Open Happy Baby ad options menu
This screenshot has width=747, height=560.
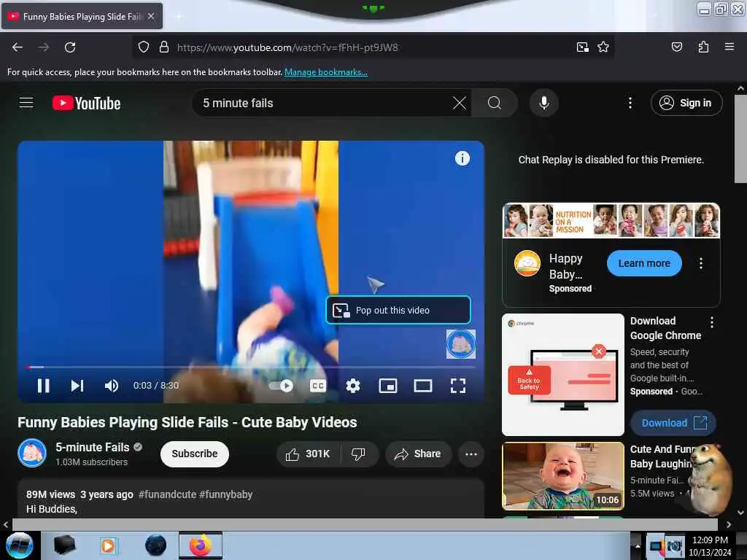tap(701, 263)
